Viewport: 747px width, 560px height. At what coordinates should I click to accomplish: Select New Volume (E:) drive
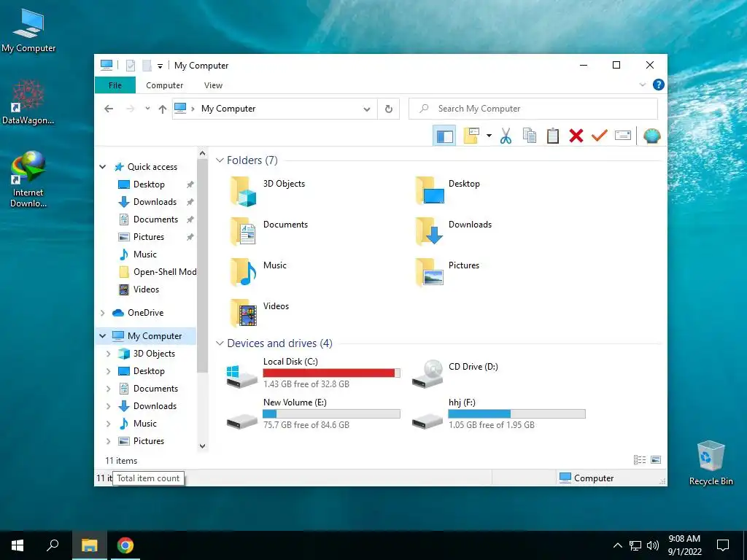[312, 415]
